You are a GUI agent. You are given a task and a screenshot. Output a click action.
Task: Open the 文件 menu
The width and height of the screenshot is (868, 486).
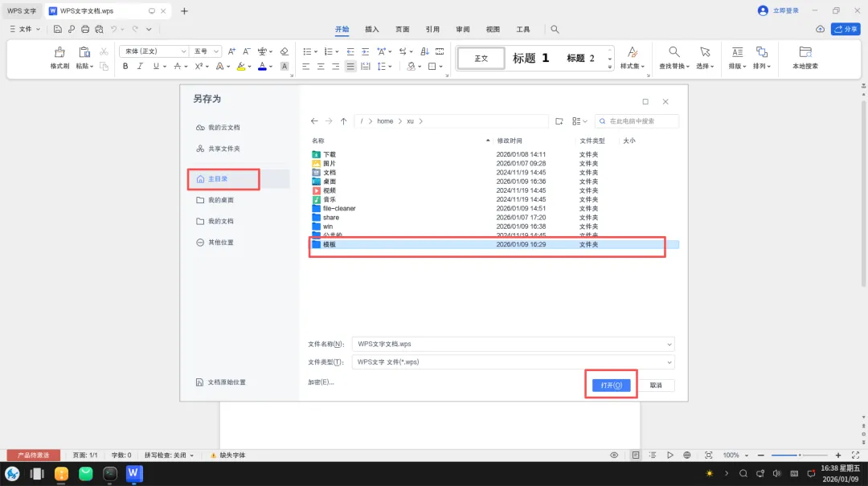coord(25,30)
